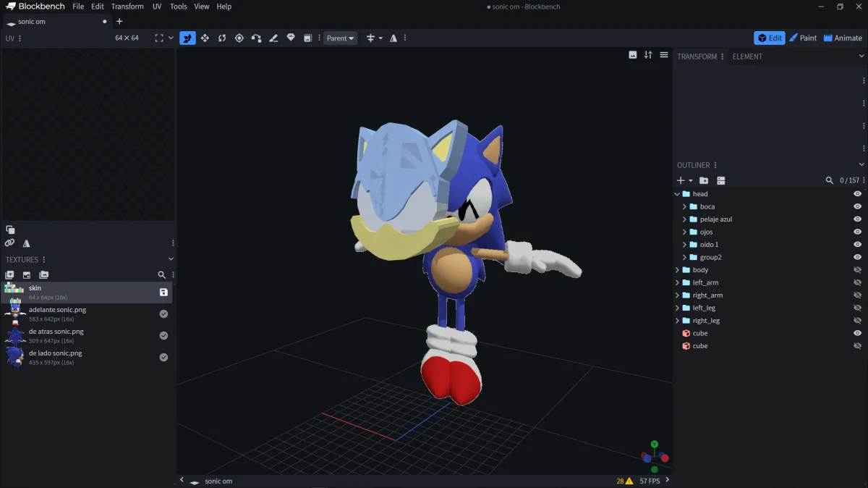Toggle adelante sonic.png checkmark
Image resolution: width=868 pixels, height=488 pixels.
(163, 314)
